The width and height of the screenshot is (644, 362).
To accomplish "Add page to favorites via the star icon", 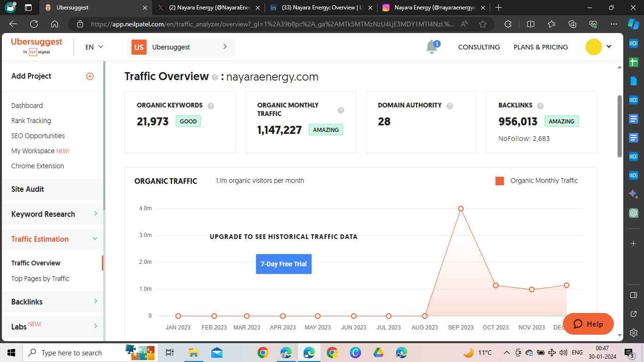I will (x=482, y=24).
